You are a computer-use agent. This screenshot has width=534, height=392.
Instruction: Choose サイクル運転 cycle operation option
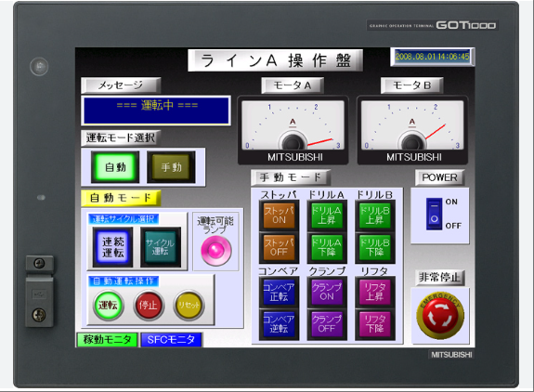pyautogui.click(x=161, y=247)
